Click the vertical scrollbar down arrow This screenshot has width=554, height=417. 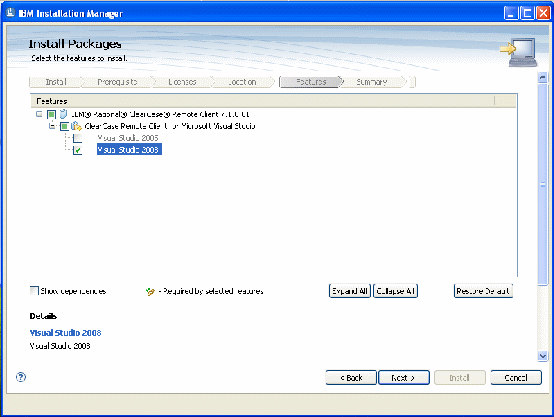tap(543, 356)
